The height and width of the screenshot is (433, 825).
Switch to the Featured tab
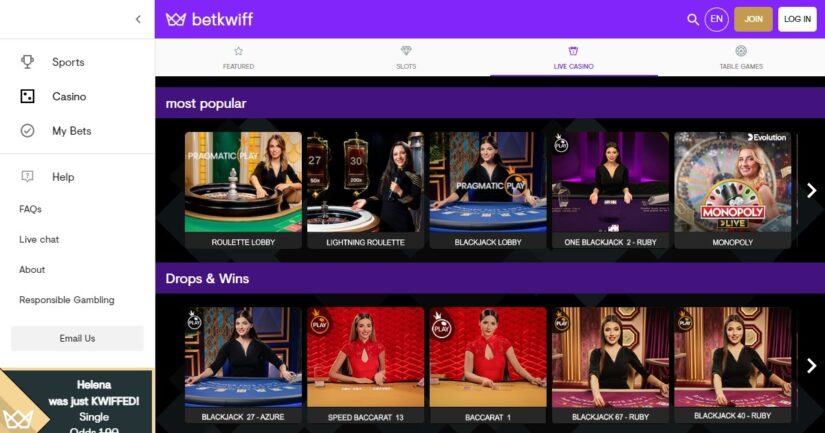(x=238, y=57)
